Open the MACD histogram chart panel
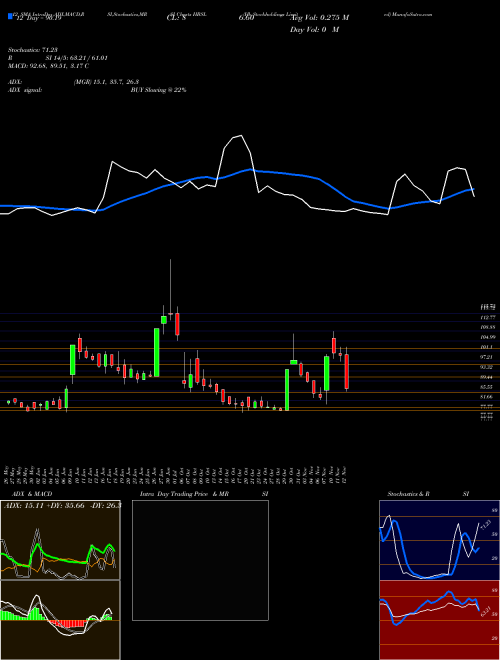The width and height of the screenshot is (500, 660). 60,620
